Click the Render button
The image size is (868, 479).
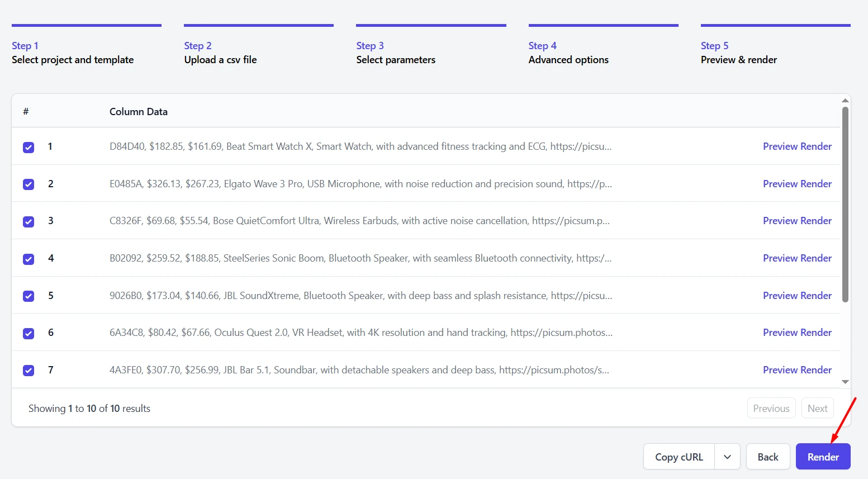coord(823,457)
